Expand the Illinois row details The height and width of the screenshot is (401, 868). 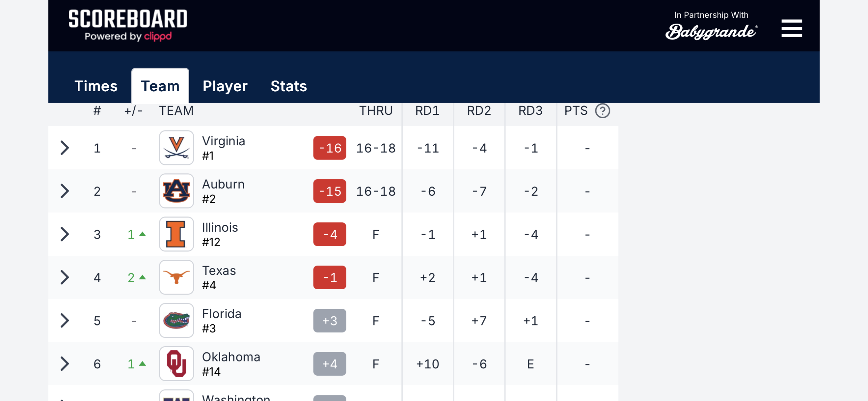(65, 234)
